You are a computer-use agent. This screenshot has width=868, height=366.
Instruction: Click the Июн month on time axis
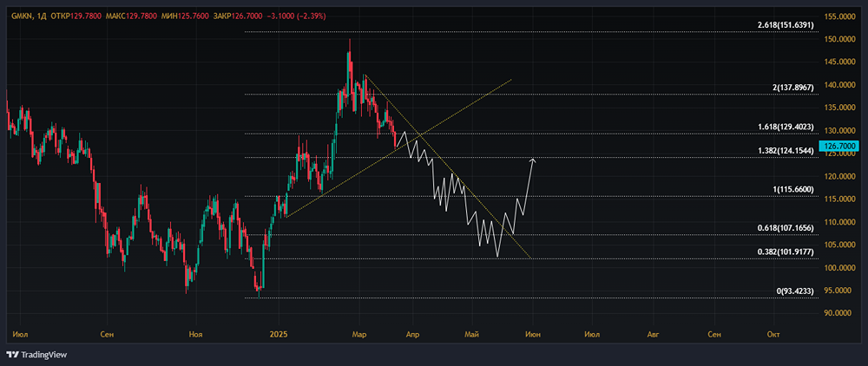[x=533, y=335]
